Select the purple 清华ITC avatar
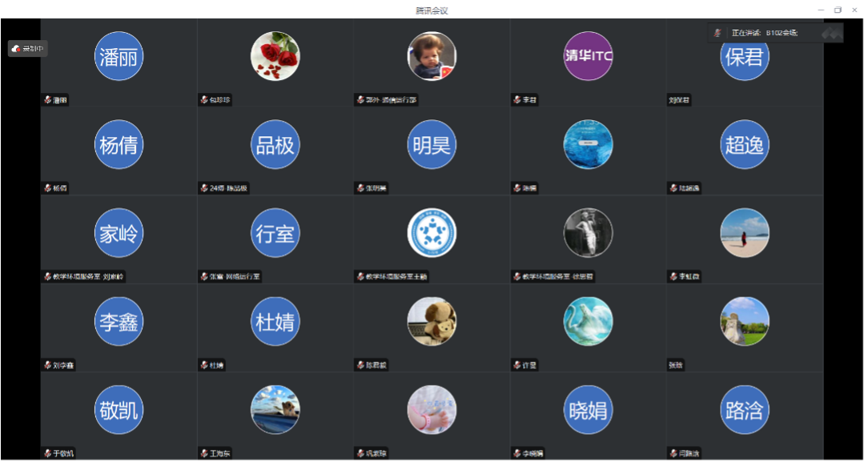Screen dimensions: 868x462 pos(588,56)
